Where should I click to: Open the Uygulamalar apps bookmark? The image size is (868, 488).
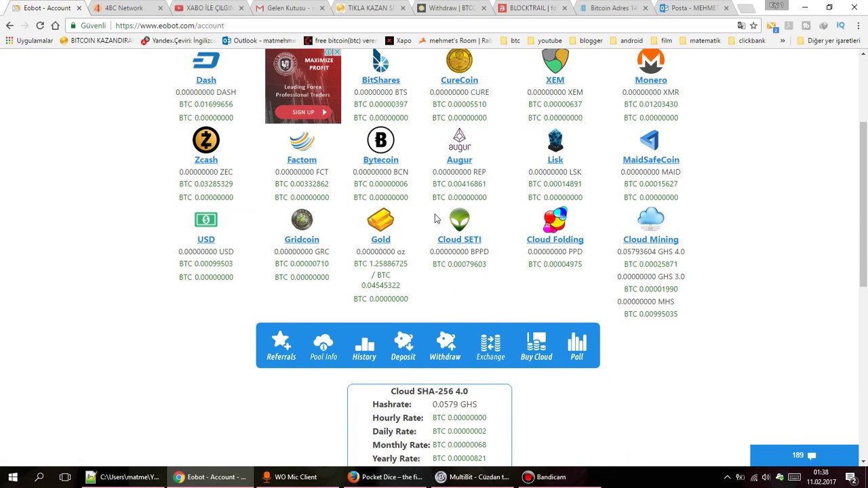click(x=29, y=41)
